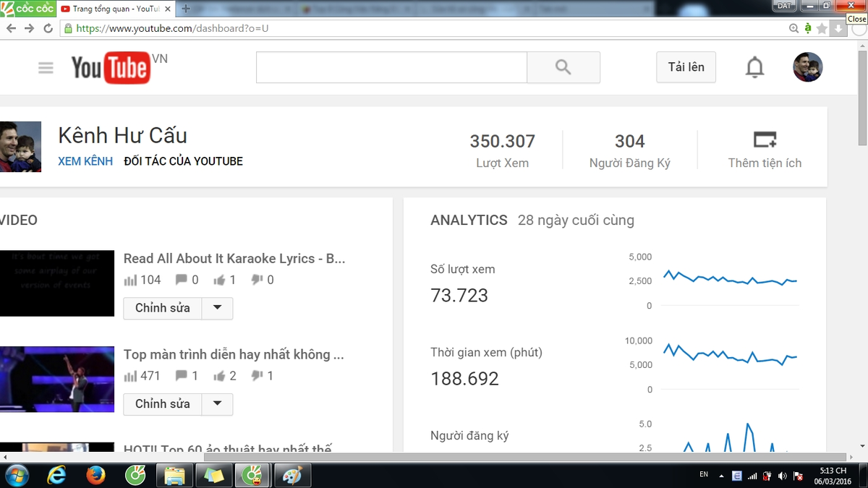
Task: Go back with the browser back arrow
Action: (11, 28)
